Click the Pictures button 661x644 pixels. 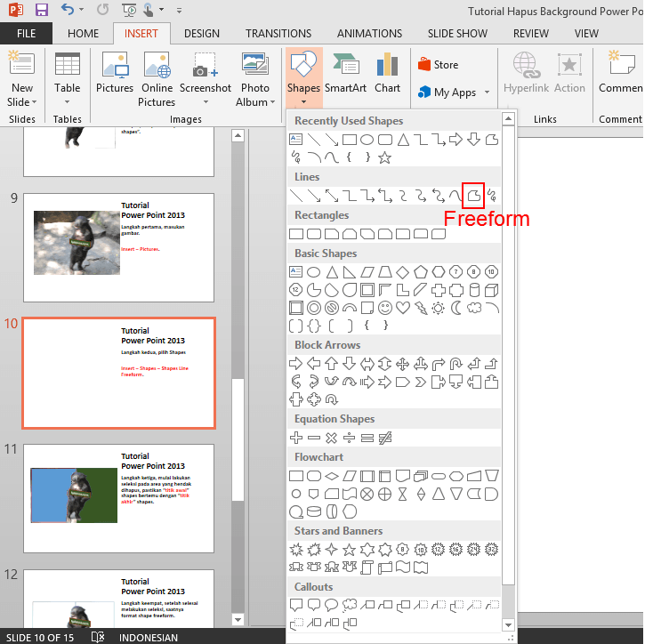(x=114, y=72)
